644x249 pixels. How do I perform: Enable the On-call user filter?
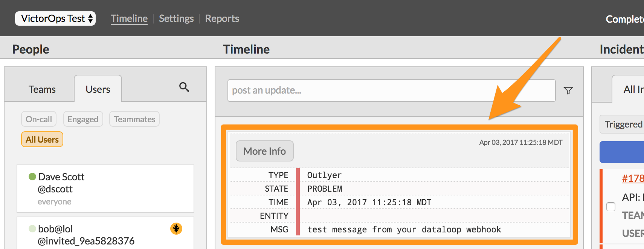tap(38, 119)
